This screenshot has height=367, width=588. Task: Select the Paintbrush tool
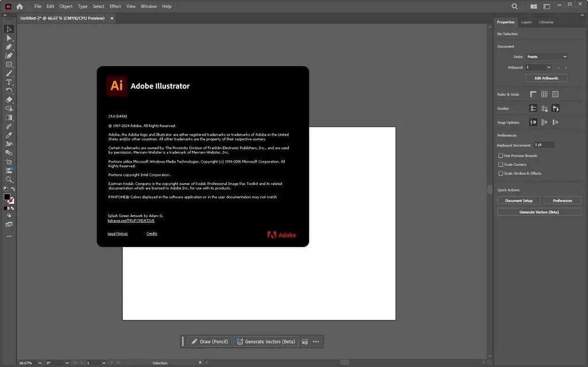(x=9, y=74)
